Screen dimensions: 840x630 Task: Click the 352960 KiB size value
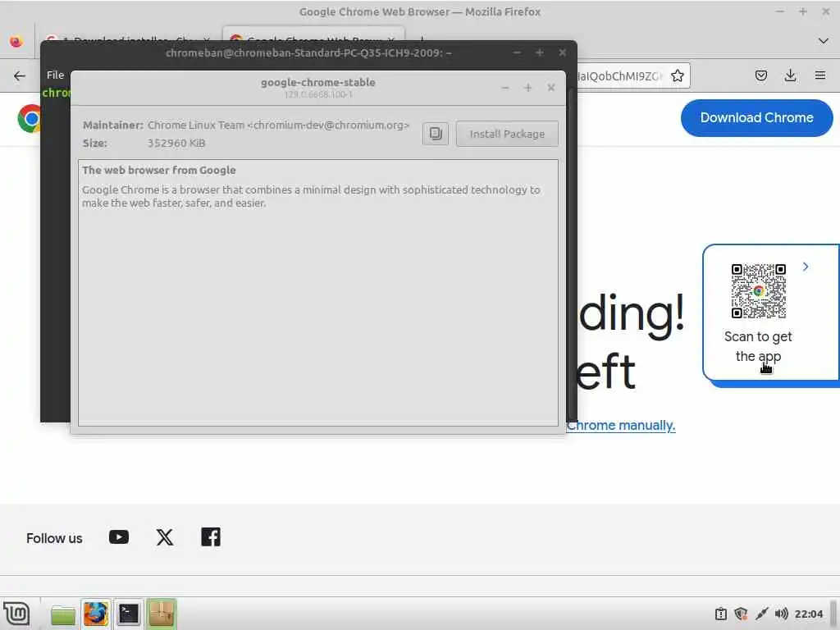176,143
